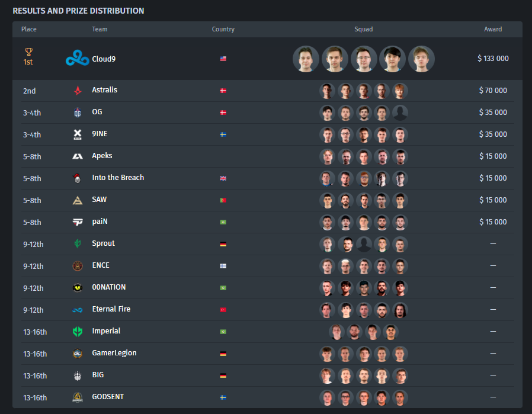532x414 pixels.
Task: Click the paiN team logo
Action: tap(78, 222)
